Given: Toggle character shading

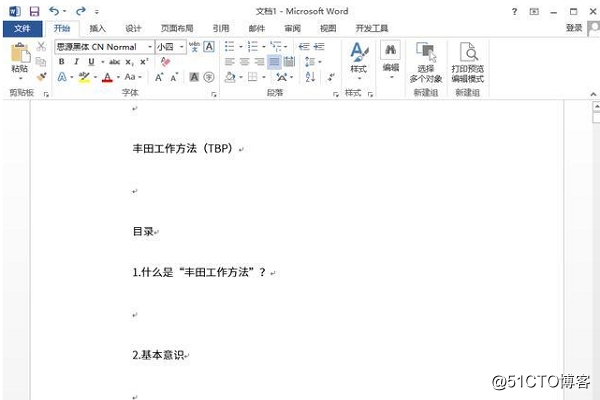Looking at the screenshot, I should click(x=194, y=77).
